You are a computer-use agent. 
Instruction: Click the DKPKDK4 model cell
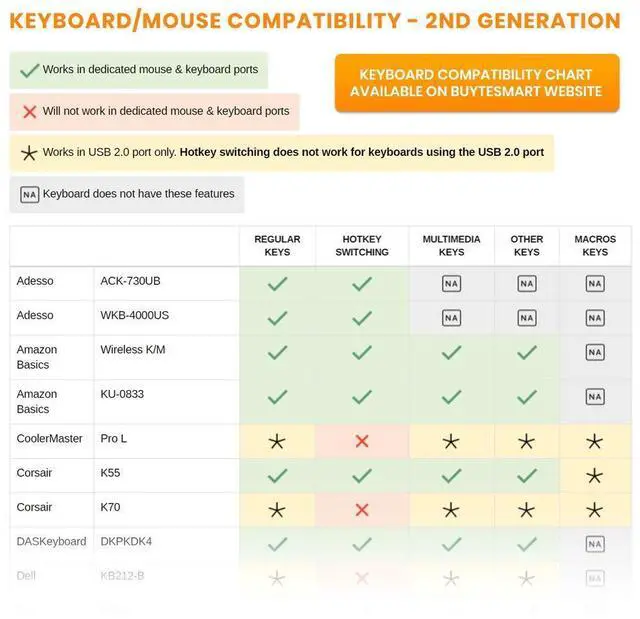click(x=126, y=542)
